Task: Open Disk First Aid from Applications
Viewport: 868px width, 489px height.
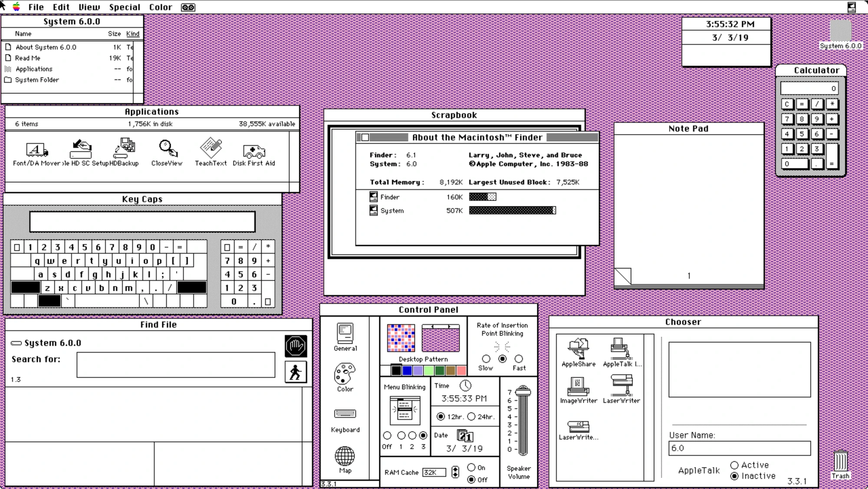Action: coord(253,151)
